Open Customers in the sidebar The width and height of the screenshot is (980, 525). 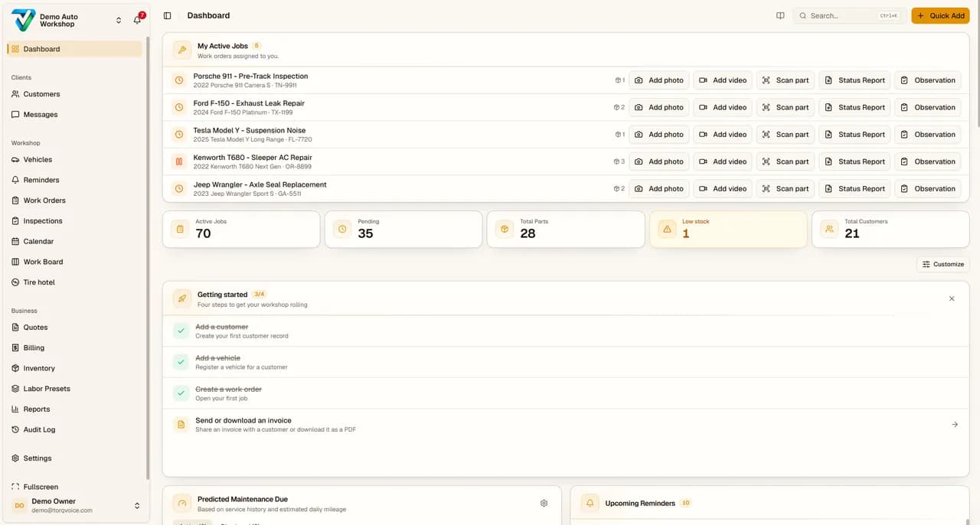tap(74, 94)
